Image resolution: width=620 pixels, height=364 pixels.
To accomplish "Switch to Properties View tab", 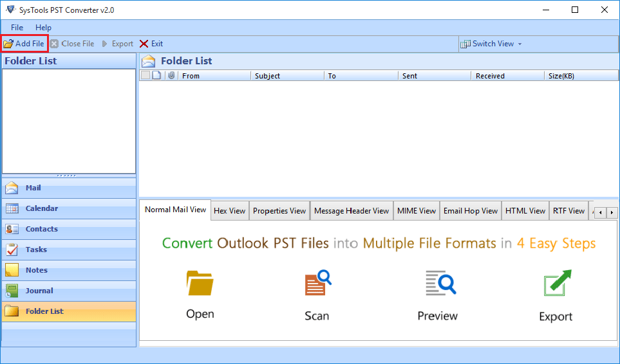I will point(279,211).
